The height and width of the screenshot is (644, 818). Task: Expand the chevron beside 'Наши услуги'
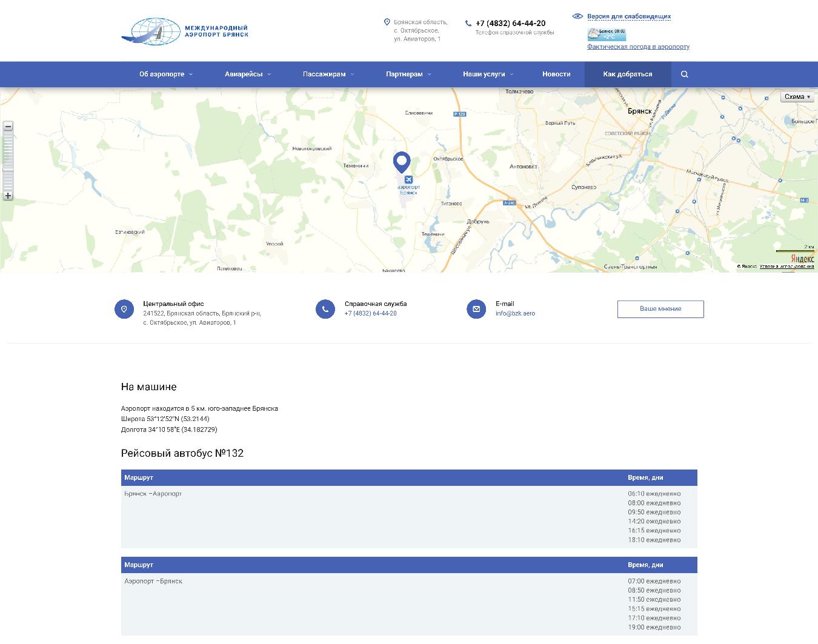coord(511,74)
